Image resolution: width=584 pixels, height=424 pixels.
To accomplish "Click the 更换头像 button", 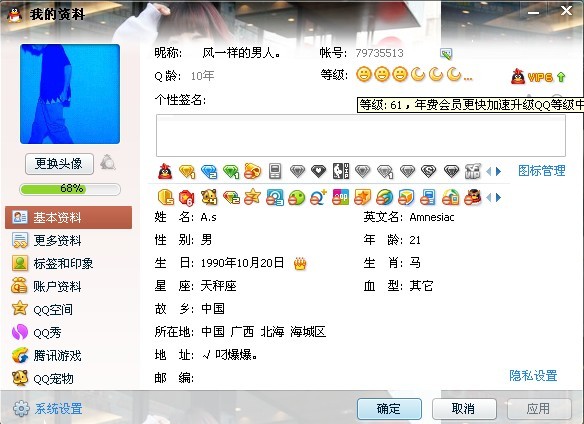I will 59,164.
